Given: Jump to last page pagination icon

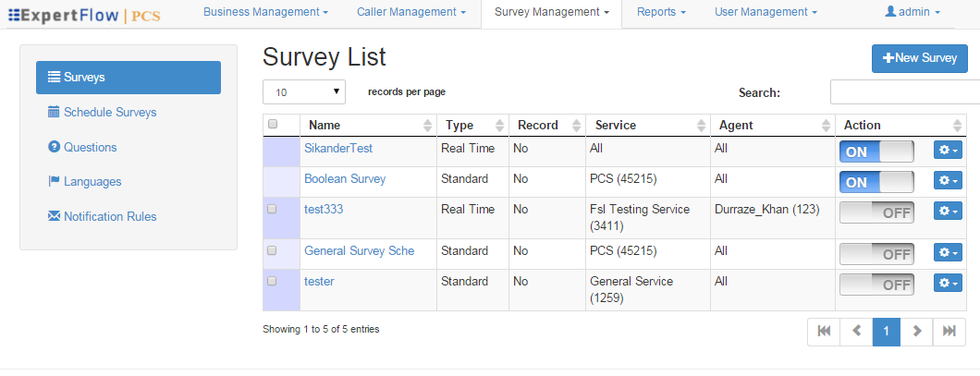Looking at the screenshot, I should point(949,332).
